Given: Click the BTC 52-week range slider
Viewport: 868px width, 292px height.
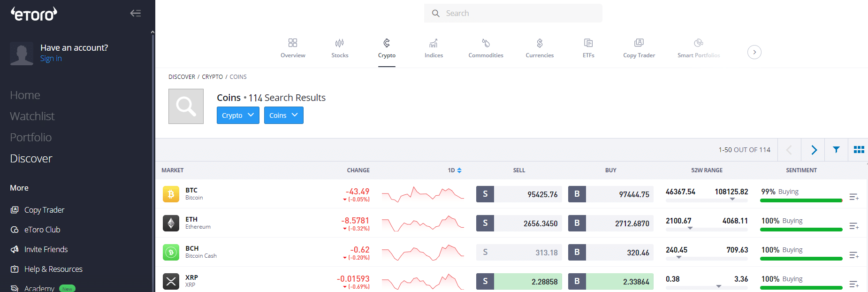Looking at the screenshot, I should [707, 200].
